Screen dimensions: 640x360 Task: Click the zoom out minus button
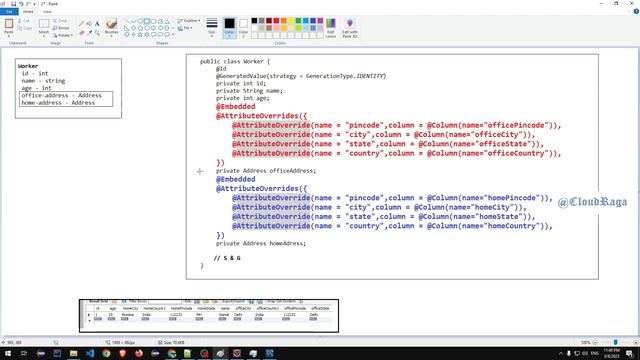(x=596, y=342)
